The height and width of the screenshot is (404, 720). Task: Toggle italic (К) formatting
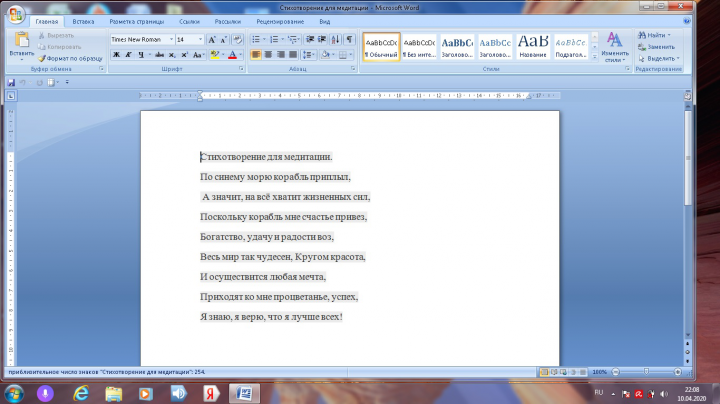pyautogui.click(x=128, y=55)
